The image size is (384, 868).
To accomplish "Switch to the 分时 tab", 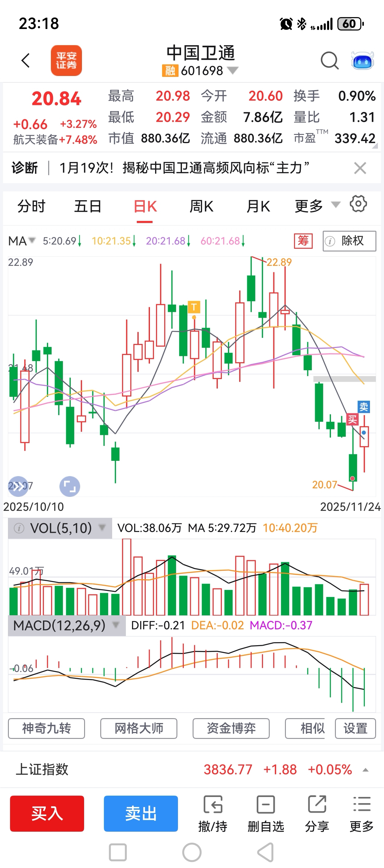I will point(31,206).
